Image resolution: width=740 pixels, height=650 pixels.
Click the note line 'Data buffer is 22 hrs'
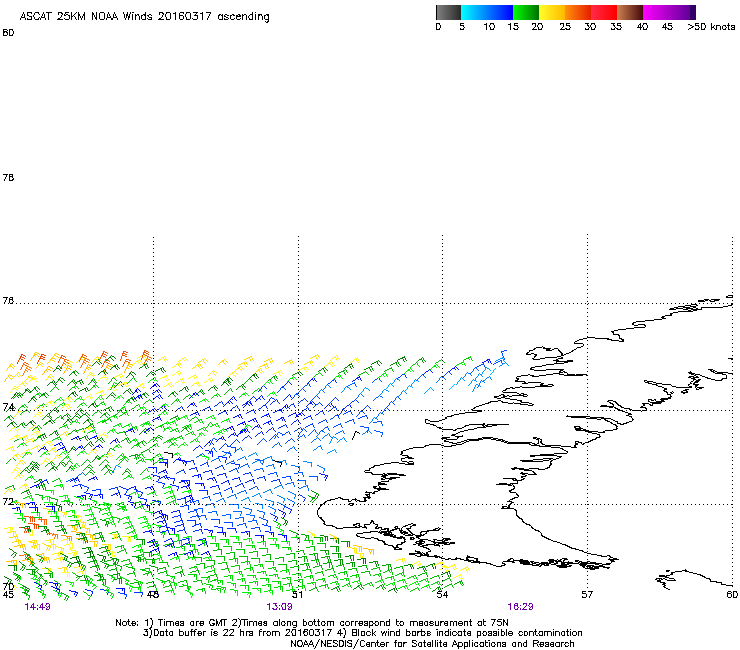tap(362, 633)
